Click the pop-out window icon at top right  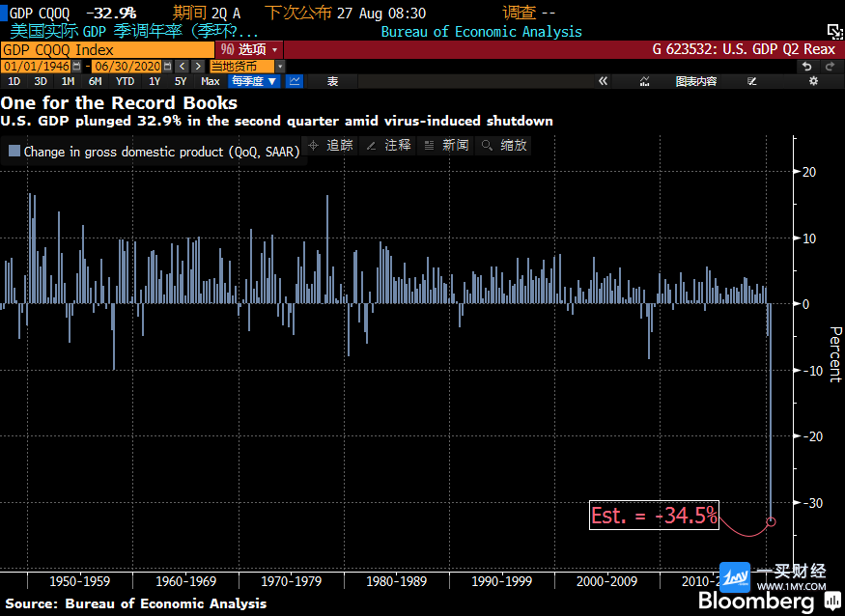click(834, 31)
